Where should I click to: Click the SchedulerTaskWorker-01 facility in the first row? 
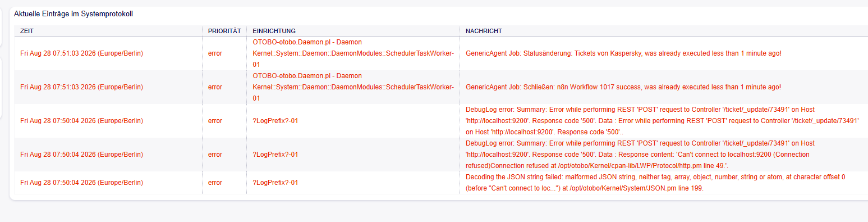coord(353,53)
